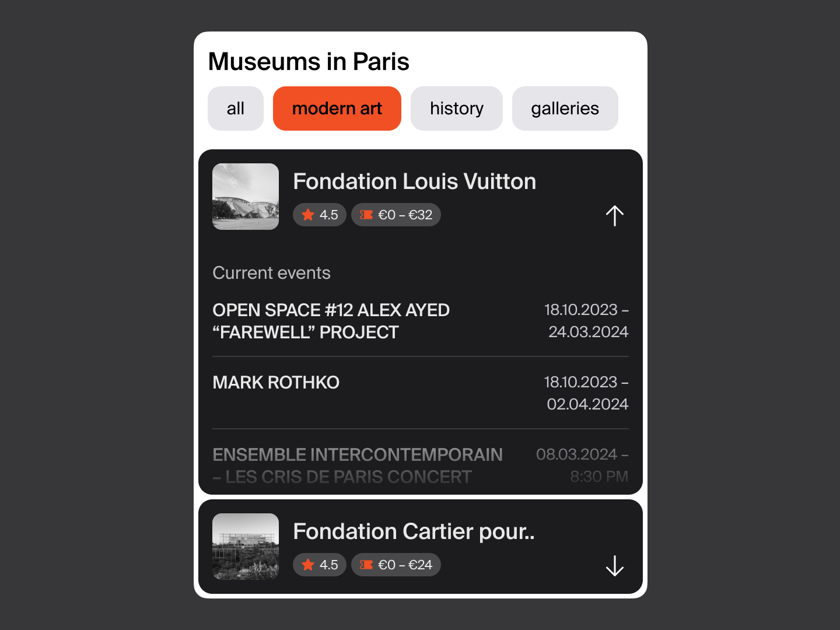Click the star icon on Louis Vuitton rating
This screenshot has height=630, width=840.
tap(308, 215)
